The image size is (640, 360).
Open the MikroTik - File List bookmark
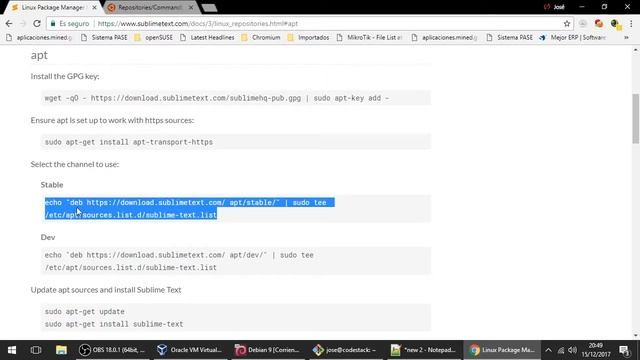369,38
